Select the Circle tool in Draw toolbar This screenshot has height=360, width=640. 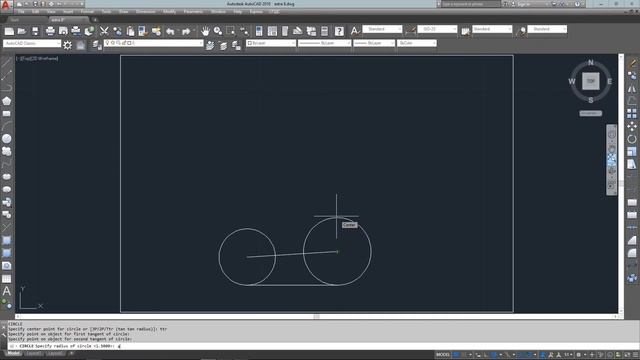[x=7, y=139]
